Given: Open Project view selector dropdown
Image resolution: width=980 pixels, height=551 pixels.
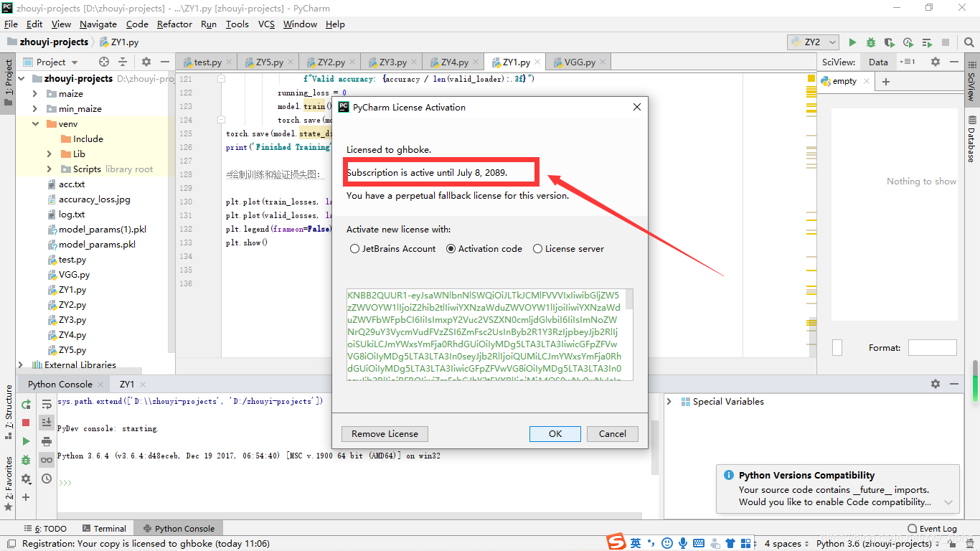Looking at the screenshot, I should click(x=51, y=62).
